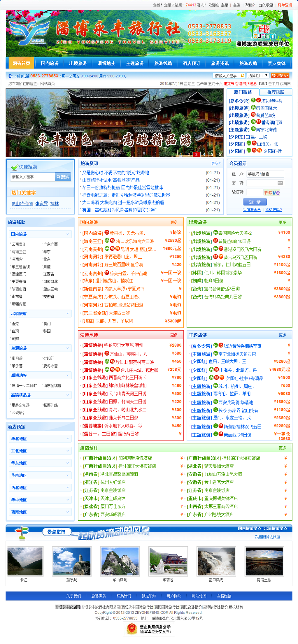Screen dimensions: 298x644
Task: Click the 登录 member login button
Action: point(255,202)
